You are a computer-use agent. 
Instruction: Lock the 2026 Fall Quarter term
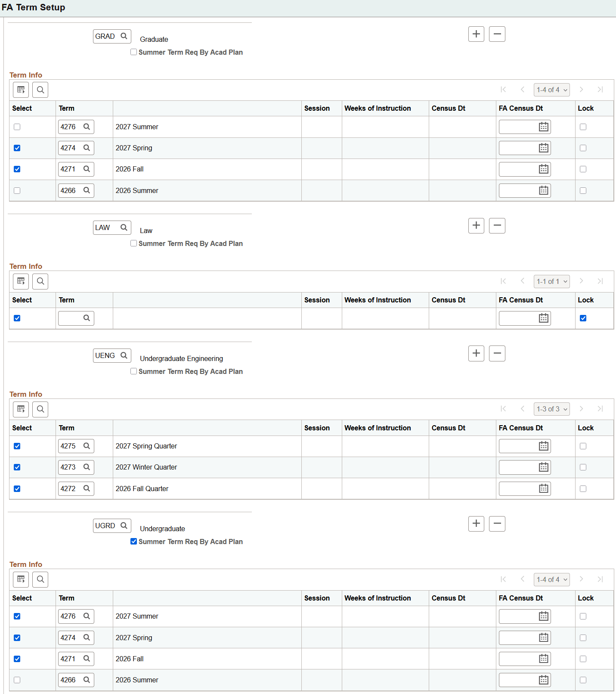tap(583, 489)
